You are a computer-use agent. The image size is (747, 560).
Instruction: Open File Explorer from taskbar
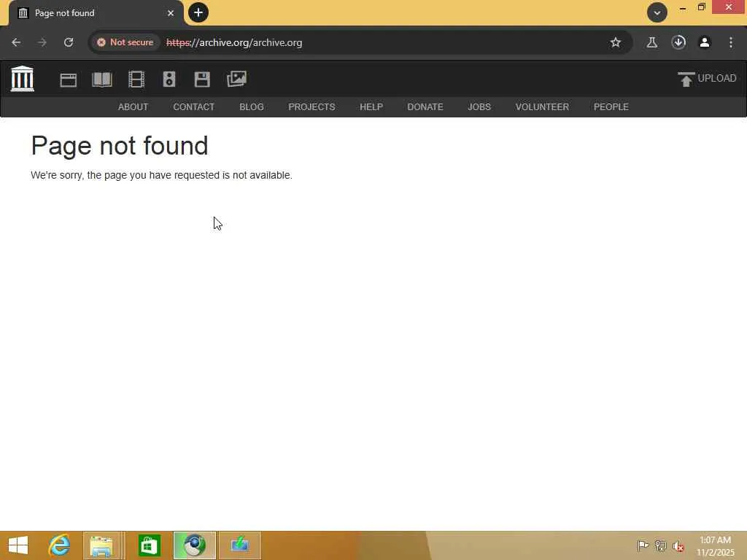pos(101,545)
